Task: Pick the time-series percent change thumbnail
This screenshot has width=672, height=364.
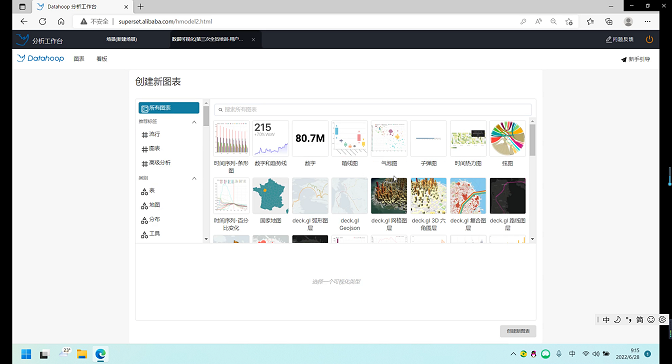Action: click(x=231, y=196)
